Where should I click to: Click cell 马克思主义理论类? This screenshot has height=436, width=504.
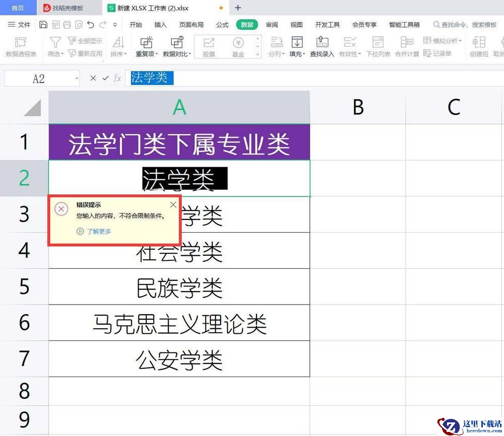click(x=179, y=323)
